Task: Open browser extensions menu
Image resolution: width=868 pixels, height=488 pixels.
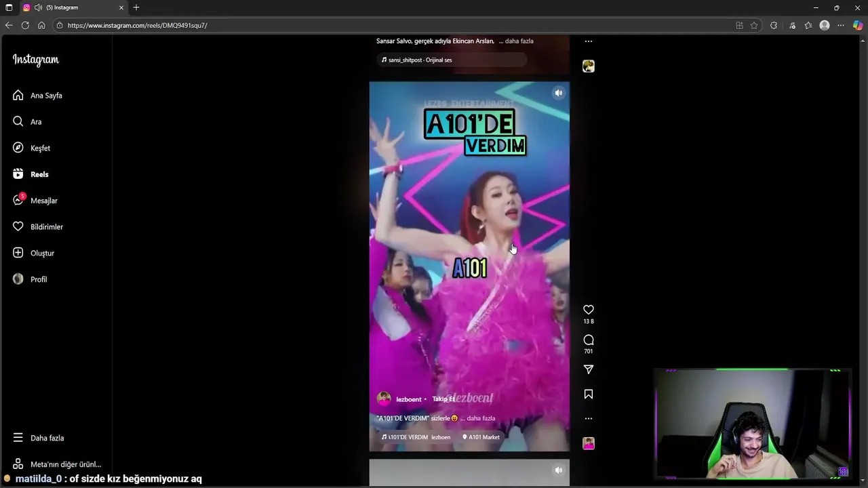Action: [x=774, y=25]
